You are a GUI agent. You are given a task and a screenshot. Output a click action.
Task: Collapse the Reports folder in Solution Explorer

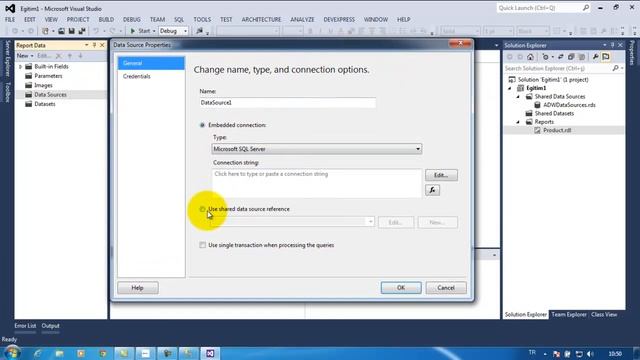[x=518, y=122]
